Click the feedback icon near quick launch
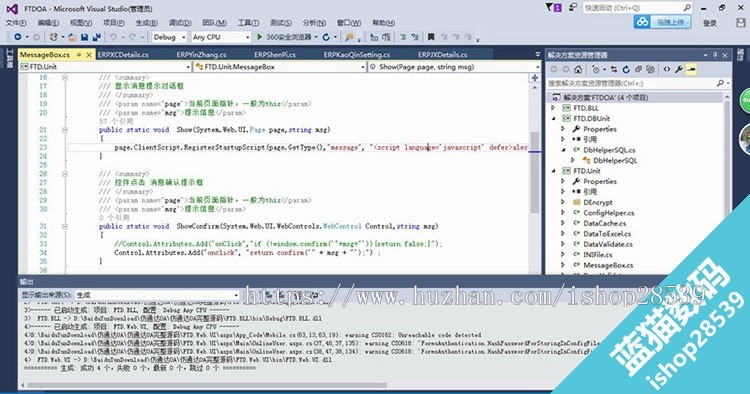Image resolution: width=750 pixels, height=394 pixels. (x=573, y=8)
